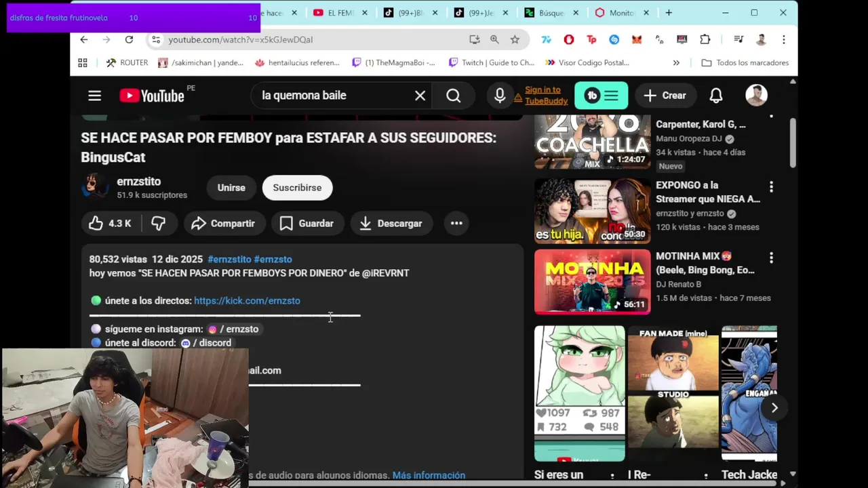Screen dimensions: 868x488
Task: Open the Chrome three-dot menu
Action: (784, 39)
